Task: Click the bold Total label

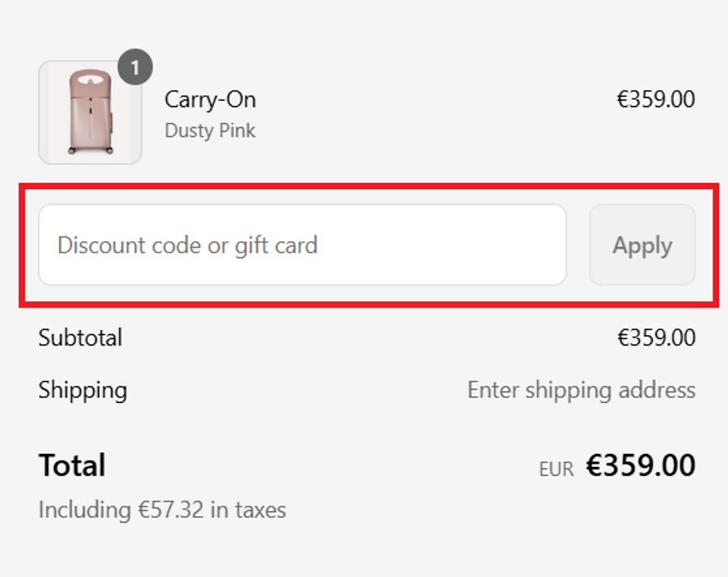Action: (x=72, y=465)
